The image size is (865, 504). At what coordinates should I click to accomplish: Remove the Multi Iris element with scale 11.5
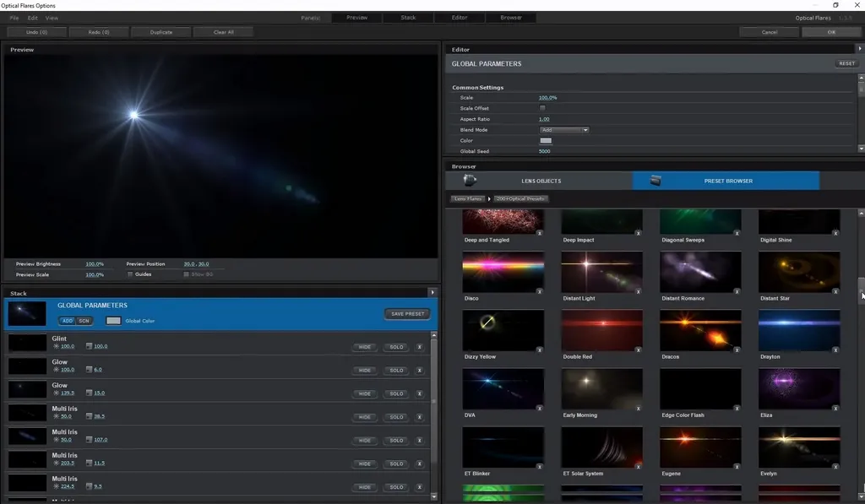419,463
